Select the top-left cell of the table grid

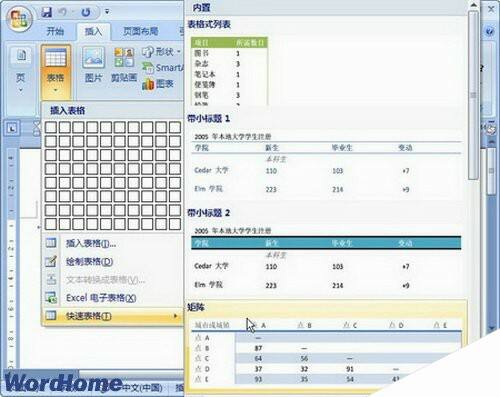[x=51, y=127]
